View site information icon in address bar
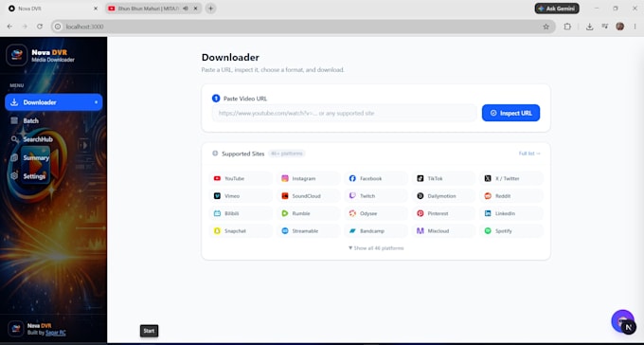 [x=58, y=27]
